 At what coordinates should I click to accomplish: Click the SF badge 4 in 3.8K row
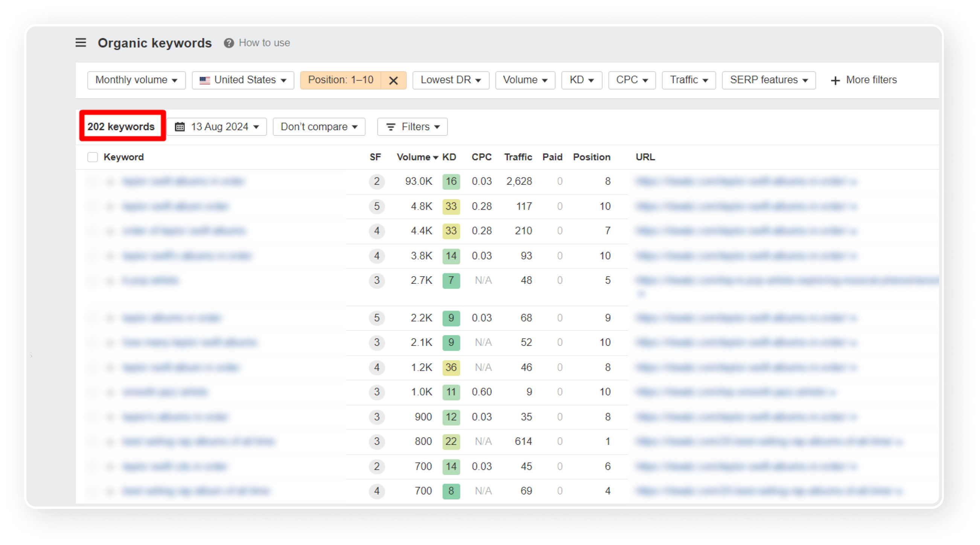(377, 256)
